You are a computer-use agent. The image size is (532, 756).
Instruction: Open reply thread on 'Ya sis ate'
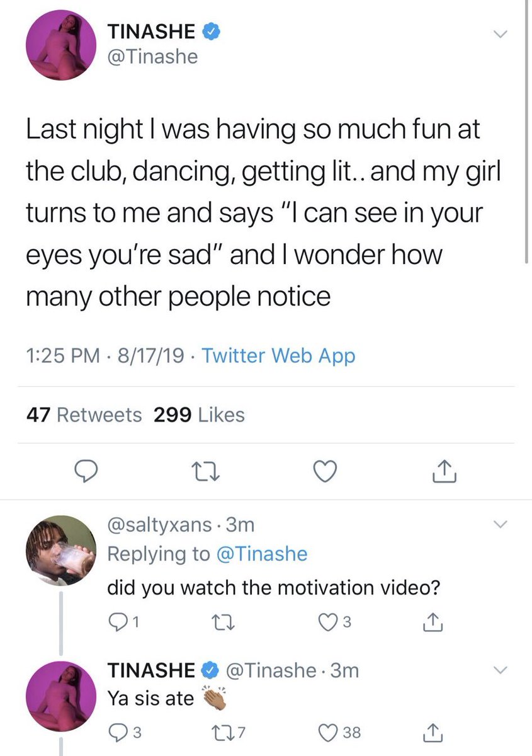tap(124, 732)
